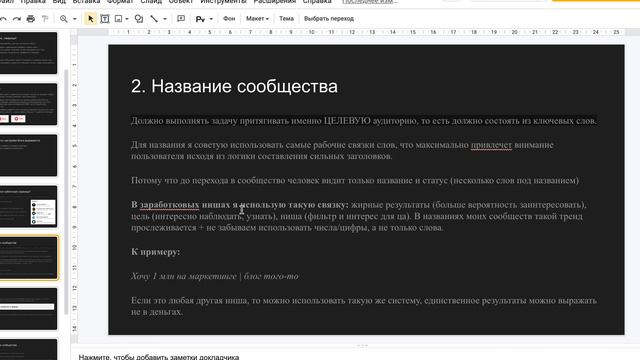Expand the Line tool dropdown arrow
This screenshot has width=640, height=360.
[x=165, y=19]
